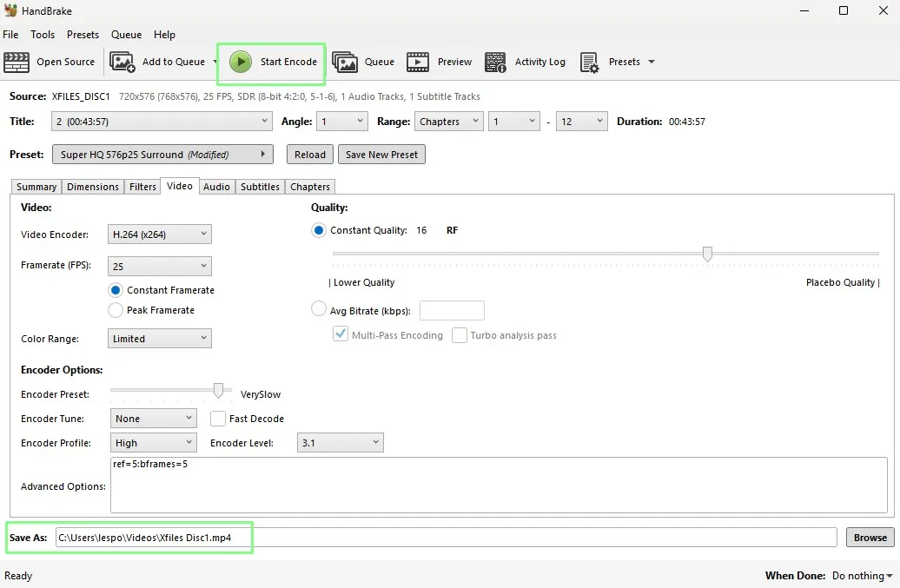Expand the Video Encoder dropdown
The width and height of the screenshot is (900, 588).
160,234
